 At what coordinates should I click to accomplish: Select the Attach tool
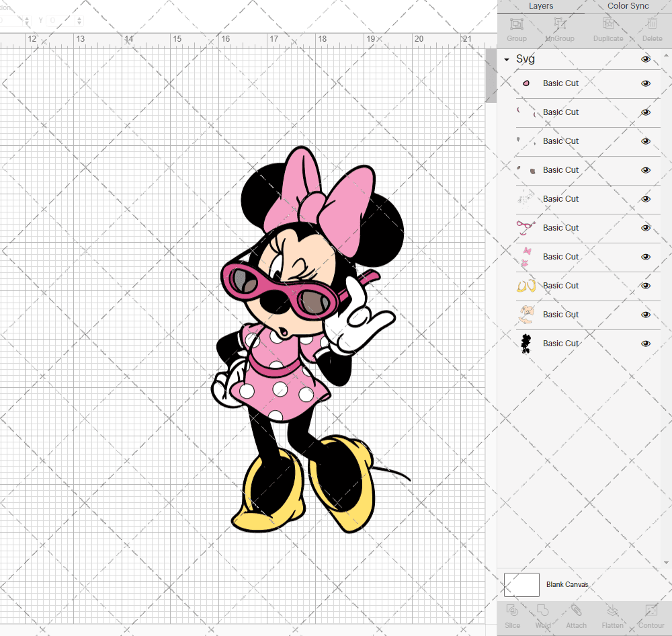[x=576, y=617]
